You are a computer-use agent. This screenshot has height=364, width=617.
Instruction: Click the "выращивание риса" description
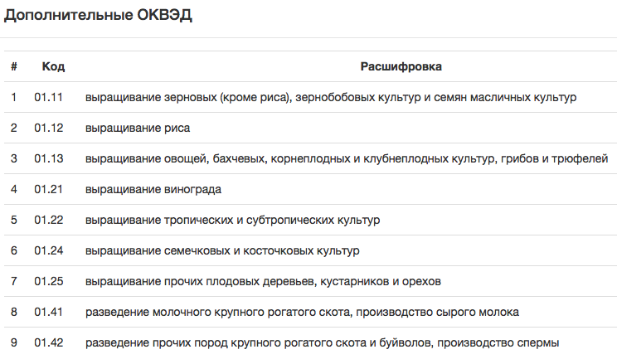pos(138,128)
